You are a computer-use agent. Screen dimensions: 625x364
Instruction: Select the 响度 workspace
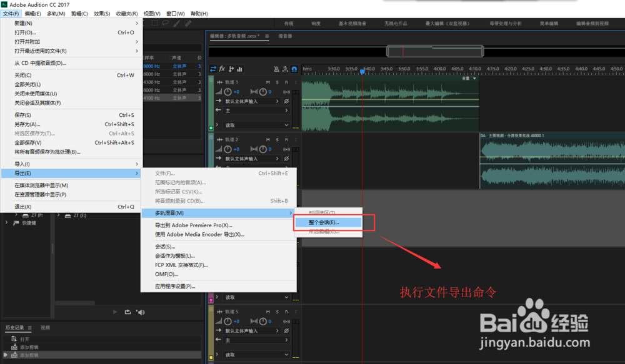[316, 24]
